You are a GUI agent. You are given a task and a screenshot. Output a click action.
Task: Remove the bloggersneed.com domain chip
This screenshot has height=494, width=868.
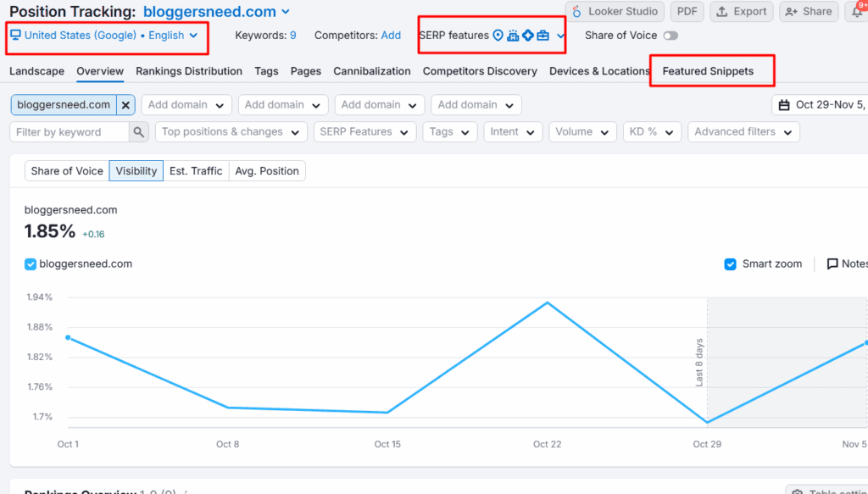point(125,103)
